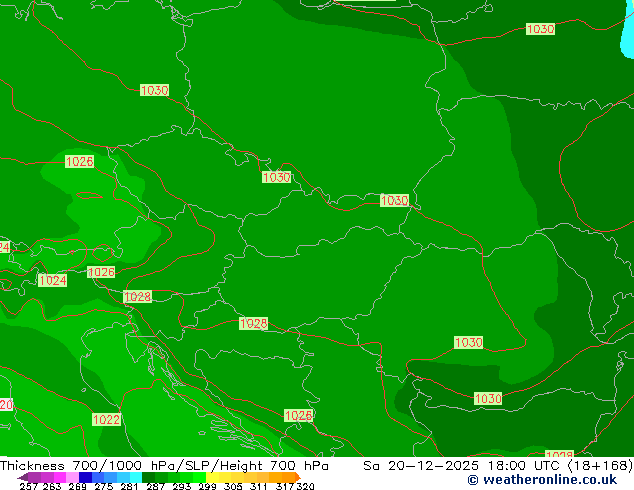
Task: Click the fully visible 1024 isobar label
Action: 52,280
